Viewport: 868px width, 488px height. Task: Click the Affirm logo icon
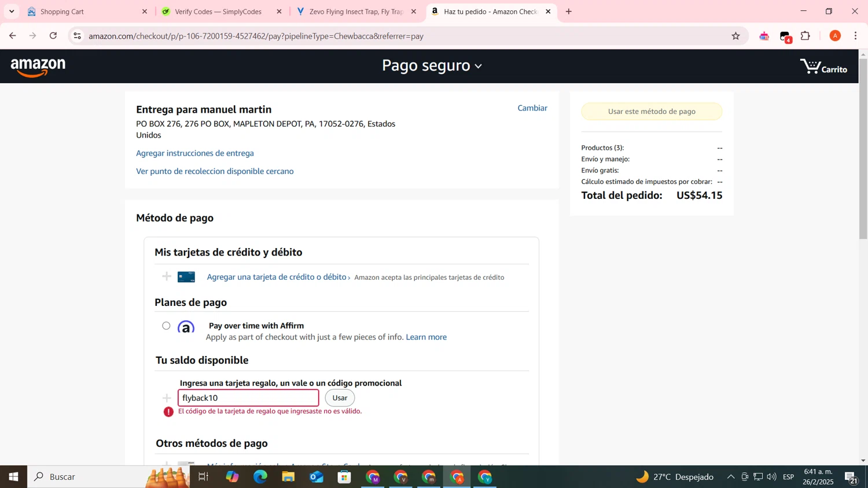click(186, 327)
